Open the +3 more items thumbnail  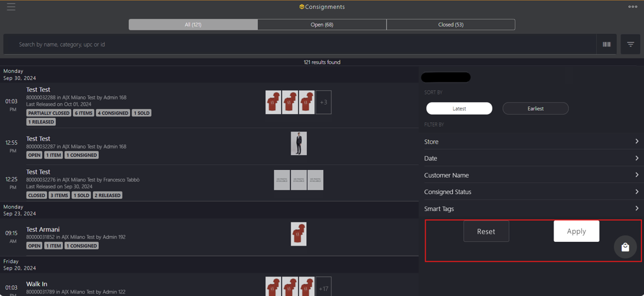pyautogui.click(x=323, y=103)
